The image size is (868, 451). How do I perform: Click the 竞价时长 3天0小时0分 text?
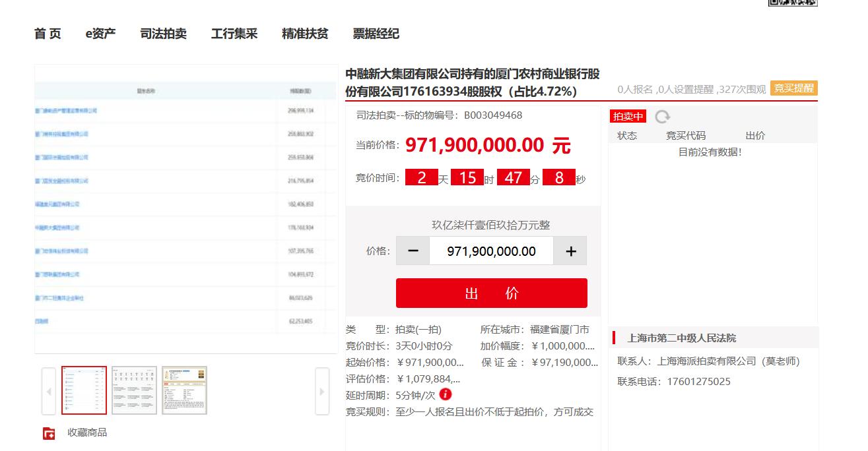pyautogui.click(x=399, y=346)
